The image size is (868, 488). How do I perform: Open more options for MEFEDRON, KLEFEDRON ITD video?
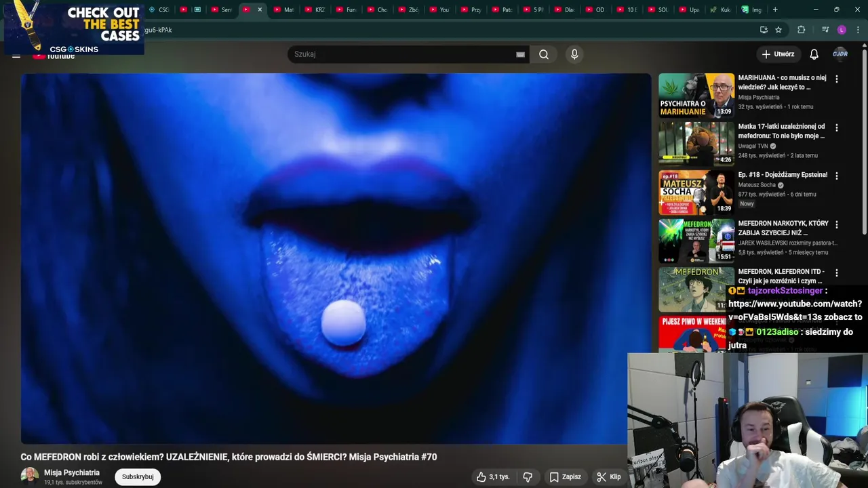(x=836, y=272)
